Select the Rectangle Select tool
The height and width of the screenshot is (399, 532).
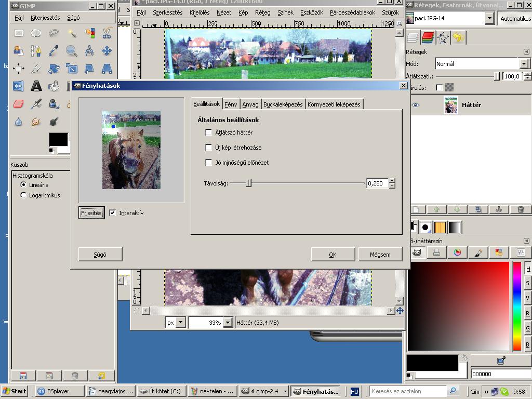pos(19,33)
